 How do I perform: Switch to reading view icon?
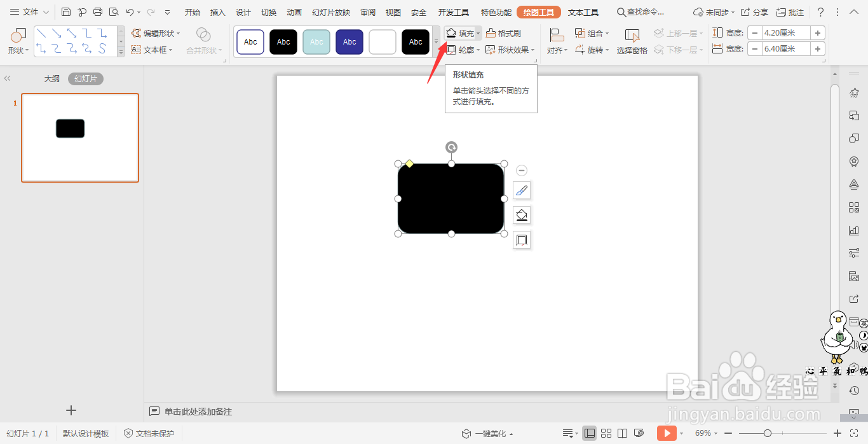click(x=623, y=433)
